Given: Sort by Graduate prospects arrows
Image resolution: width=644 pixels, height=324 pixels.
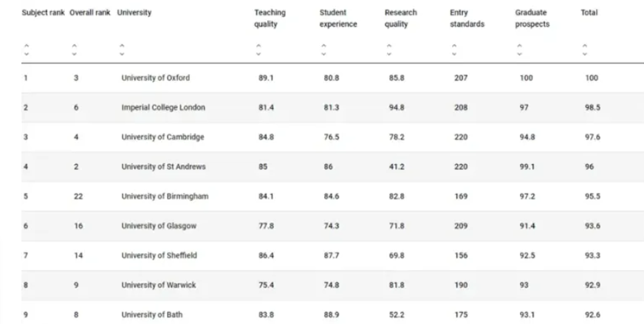Looking at the screenshot, I should click(518, 50).
